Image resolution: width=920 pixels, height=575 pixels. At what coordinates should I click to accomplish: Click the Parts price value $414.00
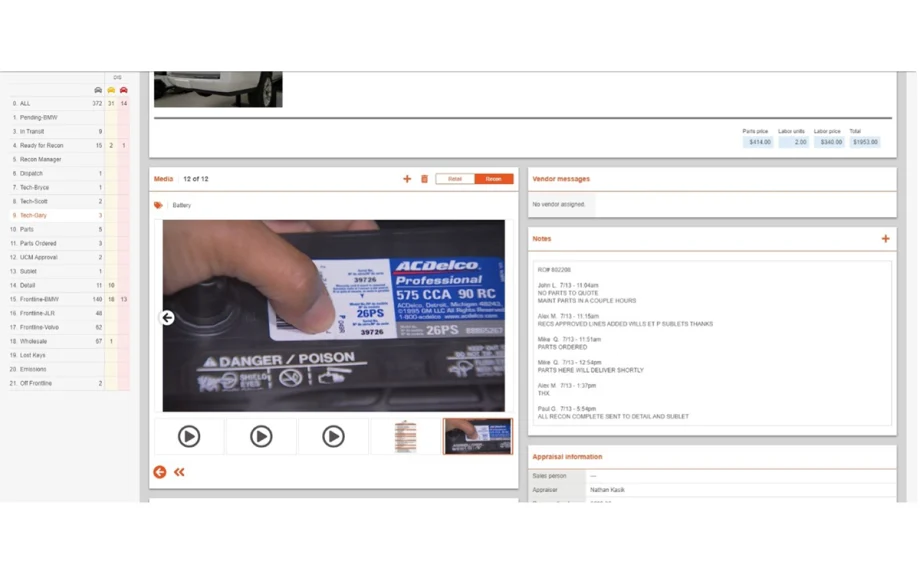point(757,142)
